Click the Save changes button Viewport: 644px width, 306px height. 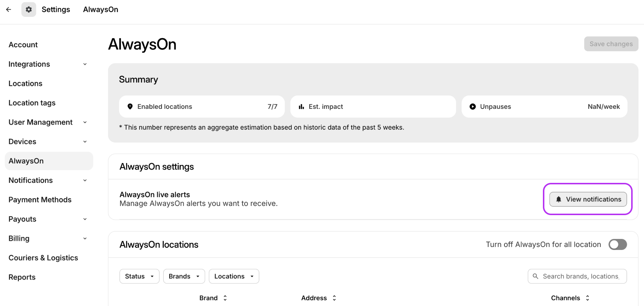(611, 44)
